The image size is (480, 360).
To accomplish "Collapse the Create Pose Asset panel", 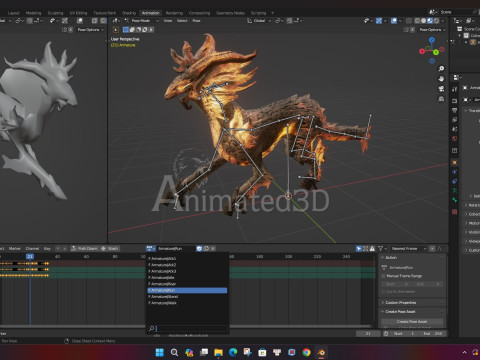I will 400,312.
